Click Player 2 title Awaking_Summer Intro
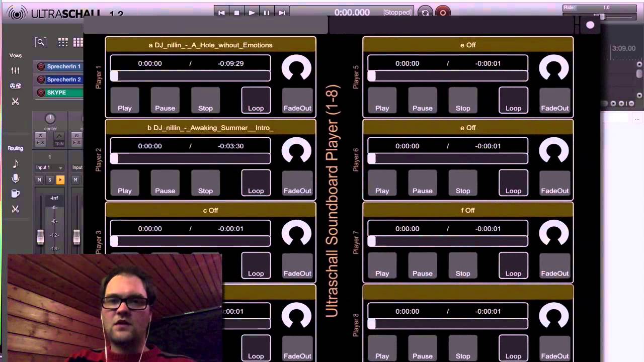Image resolution: width=644 pixels, height=362 pixels. click(210, 128)
